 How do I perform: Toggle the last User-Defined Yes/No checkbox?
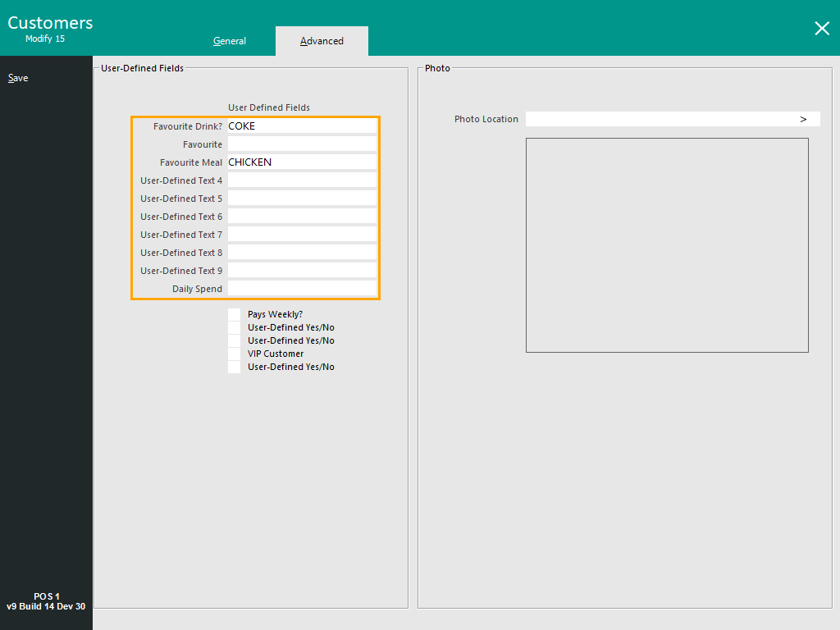tap(235, 367)
